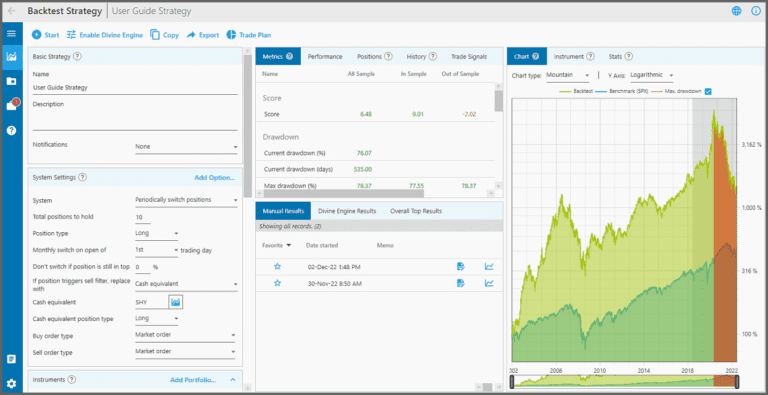Open the memo icon for 30-Nov-22 result
Viewport: 768px width, 395px height.
point(460,283)
